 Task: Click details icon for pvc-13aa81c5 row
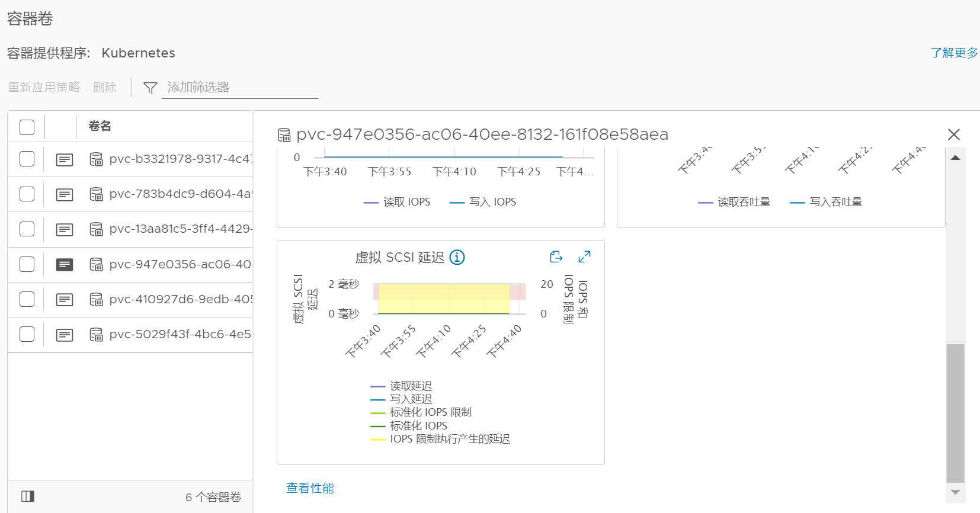[x=65, y=229]
